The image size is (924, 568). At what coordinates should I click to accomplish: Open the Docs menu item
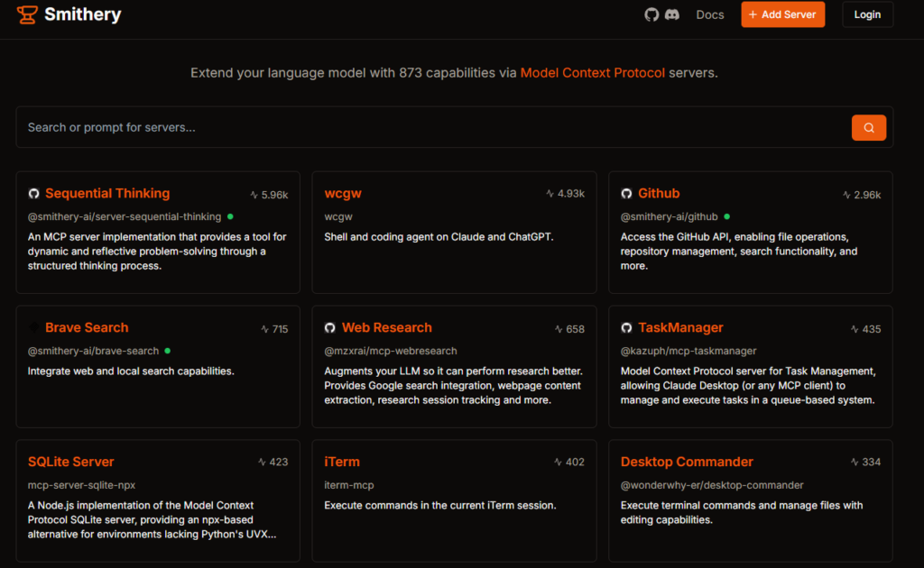(x=710, y=14)
